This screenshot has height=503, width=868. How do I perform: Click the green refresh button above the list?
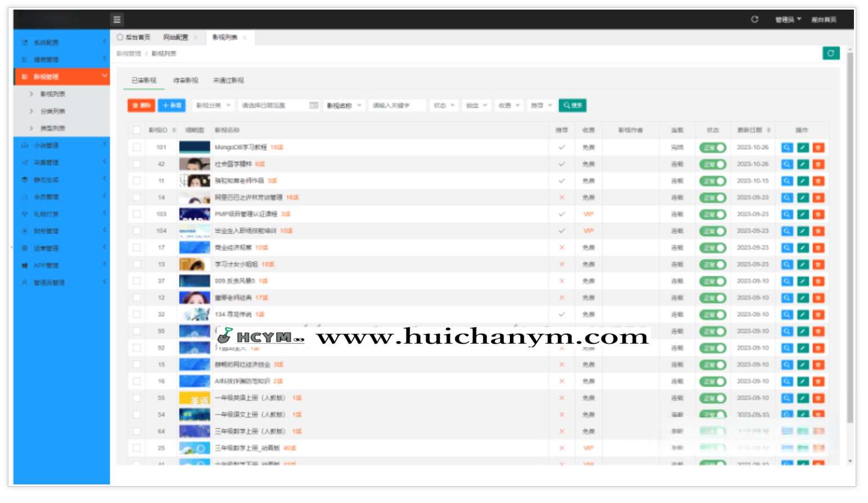[831, 53]
